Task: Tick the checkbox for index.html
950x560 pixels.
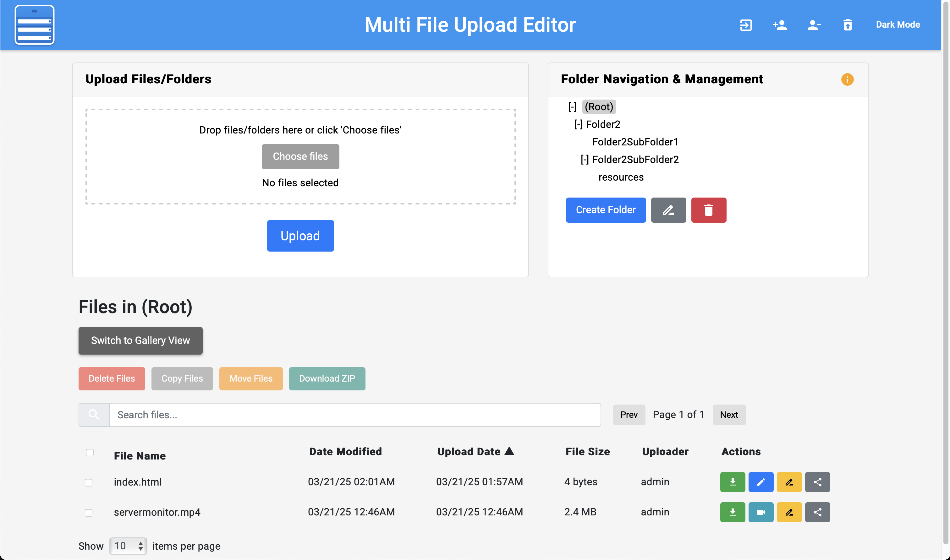Action: tap(89, 483)
